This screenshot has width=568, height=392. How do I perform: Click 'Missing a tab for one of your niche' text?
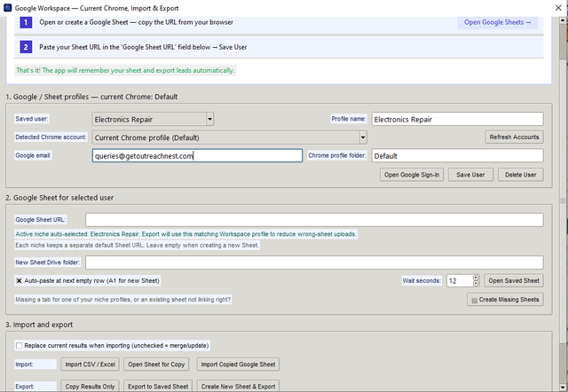[x=122, y=300]
